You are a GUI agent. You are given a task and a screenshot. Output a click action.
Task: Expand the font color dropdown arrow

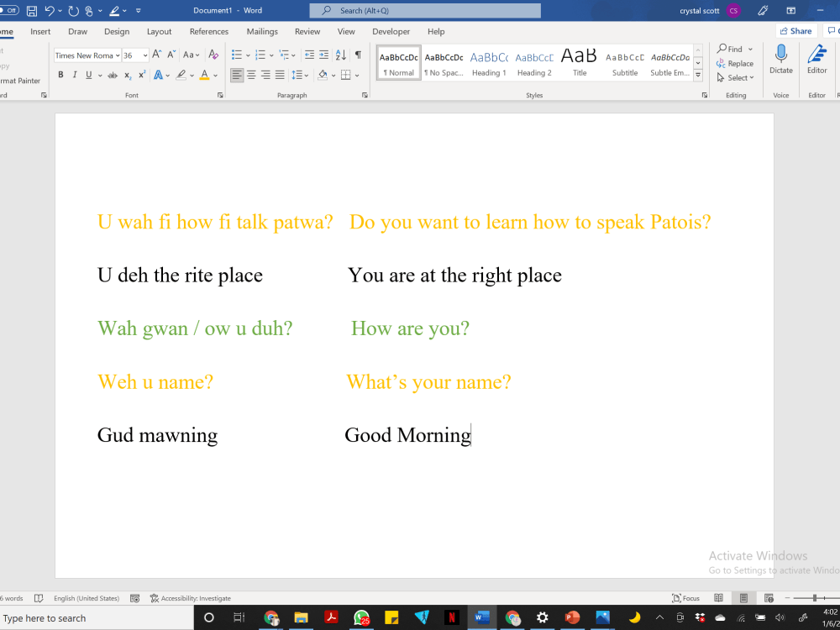click(x=216, y=75)
